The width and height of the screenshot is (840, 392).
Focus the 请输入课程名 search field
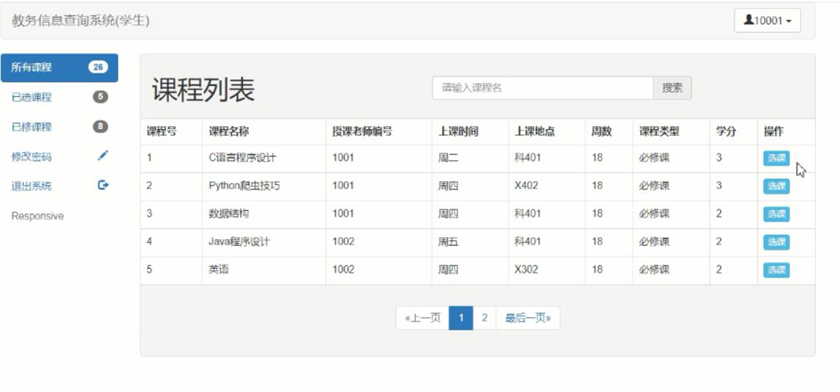coord(543,88)
